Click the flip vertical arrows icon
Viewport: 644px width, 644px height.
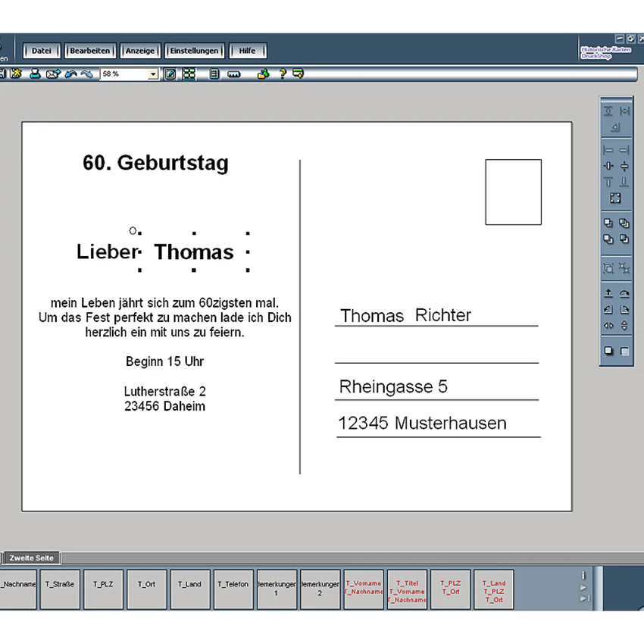[x=624, y=326]
